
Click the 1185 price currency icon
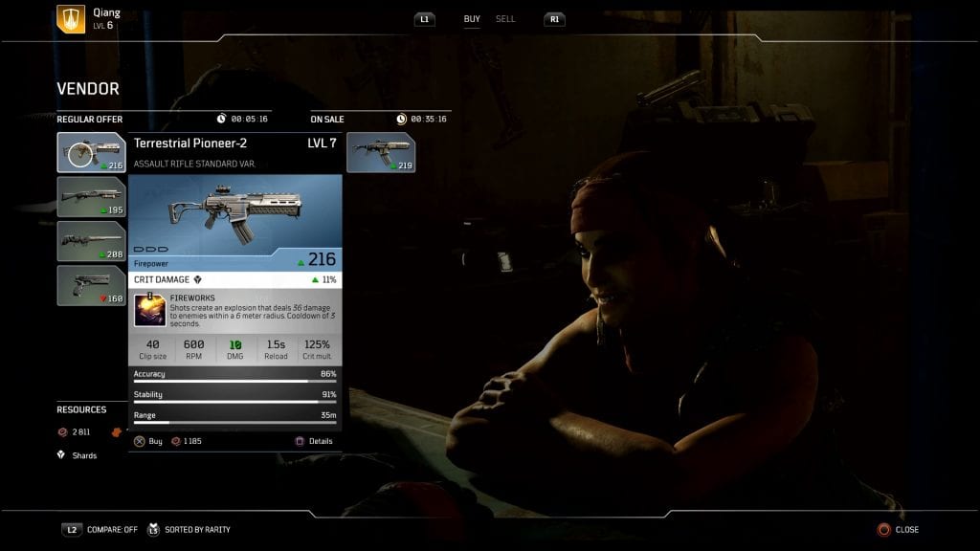coord(176,441)
